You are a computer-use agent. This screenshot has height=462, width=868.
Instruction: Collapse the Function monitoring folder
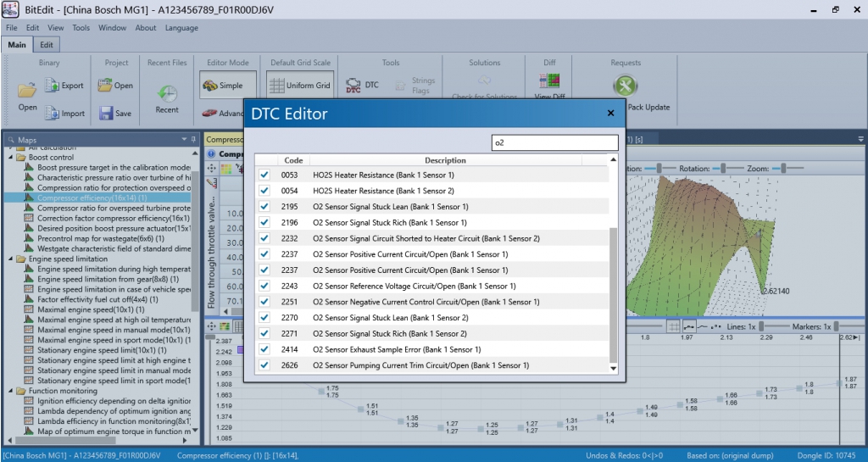(10, 391)
